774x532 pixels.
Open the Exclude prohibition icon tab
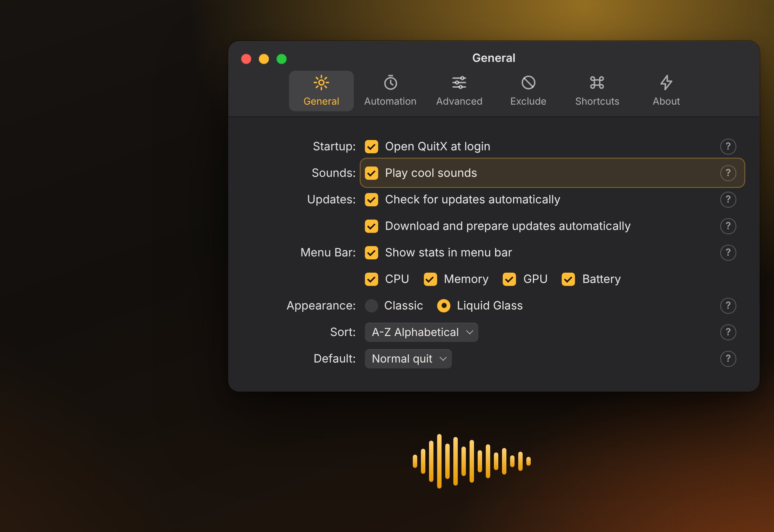click(x=528, y=91)
